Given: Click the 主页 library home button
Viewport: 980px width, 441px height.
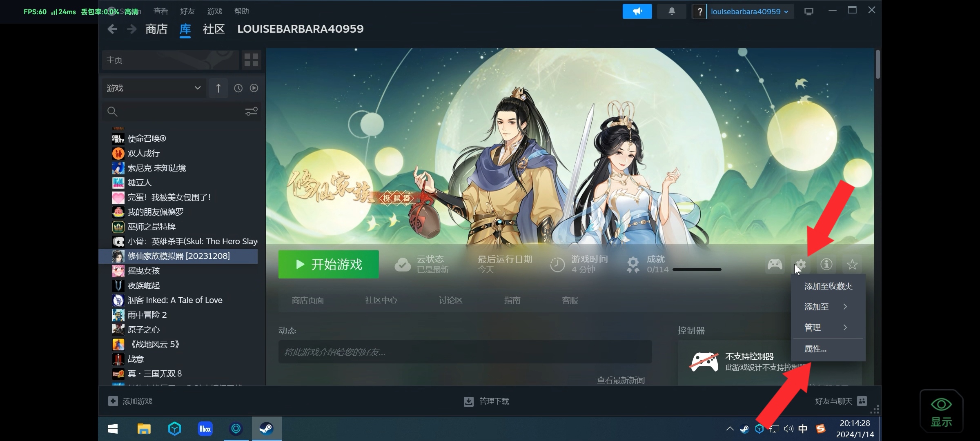Looking at the screenshot, I should pyautogui.click(x=171, y=60).
